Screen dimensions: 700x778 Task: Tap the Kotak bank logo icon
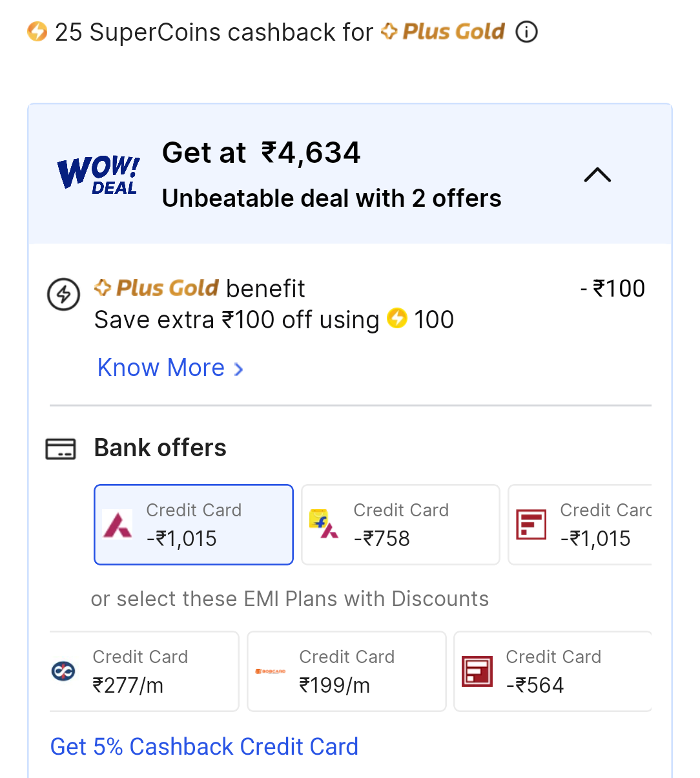[63, 671]
